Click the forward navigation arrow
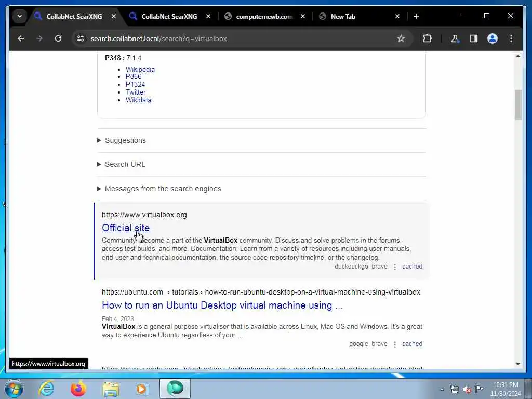 click(39, 38)
